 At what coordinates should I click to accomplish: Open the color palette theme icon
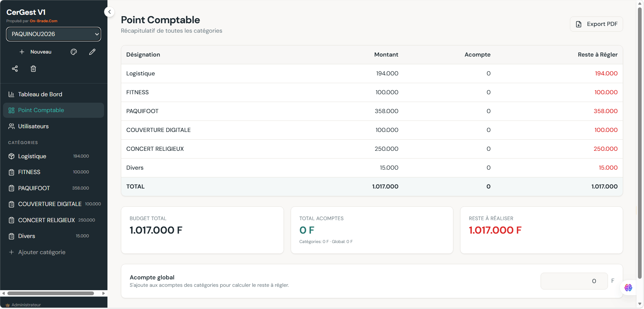pos(74,52)
